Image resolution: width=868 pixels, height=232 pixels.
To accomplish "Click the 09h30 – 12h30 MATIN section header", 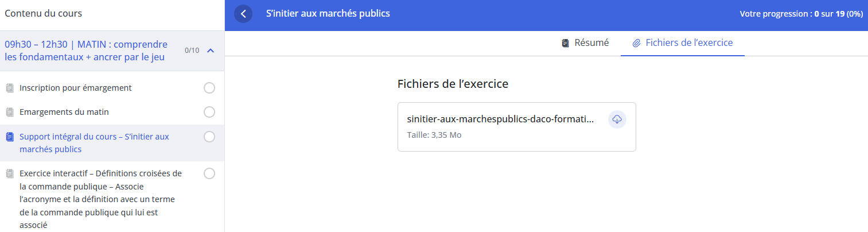I will pos(86,51).
